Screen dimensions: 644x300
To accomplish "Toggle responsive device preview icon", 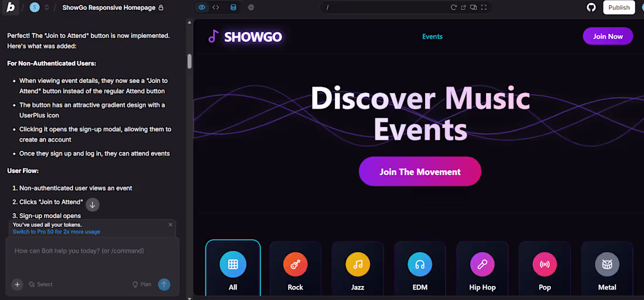I will click(x=474, y=8).
